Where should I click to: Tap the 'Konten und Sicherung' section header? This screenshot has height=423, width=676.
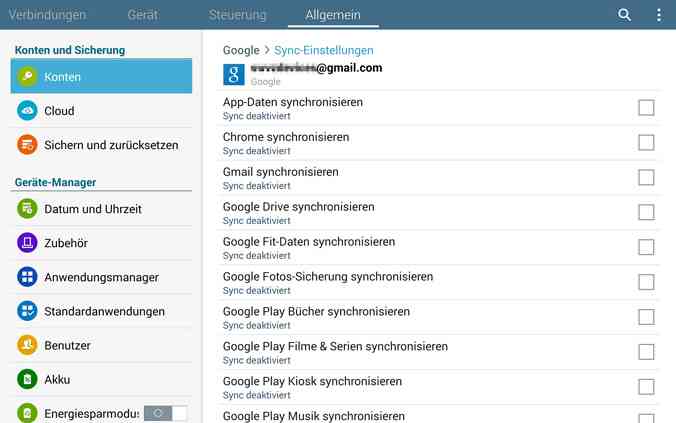click(70, 50)
